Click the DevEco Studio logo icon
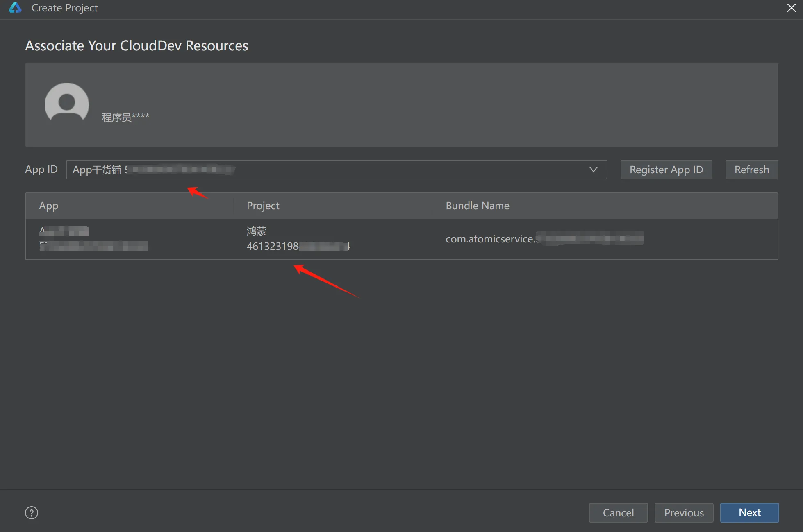 [15, 8]
